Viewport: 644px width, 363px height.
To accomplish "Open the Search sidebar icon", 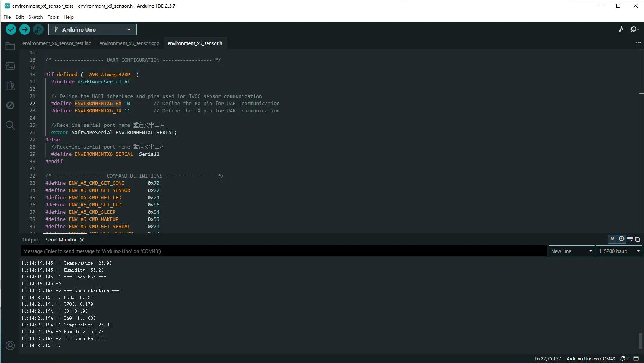I will pos(10,125).
